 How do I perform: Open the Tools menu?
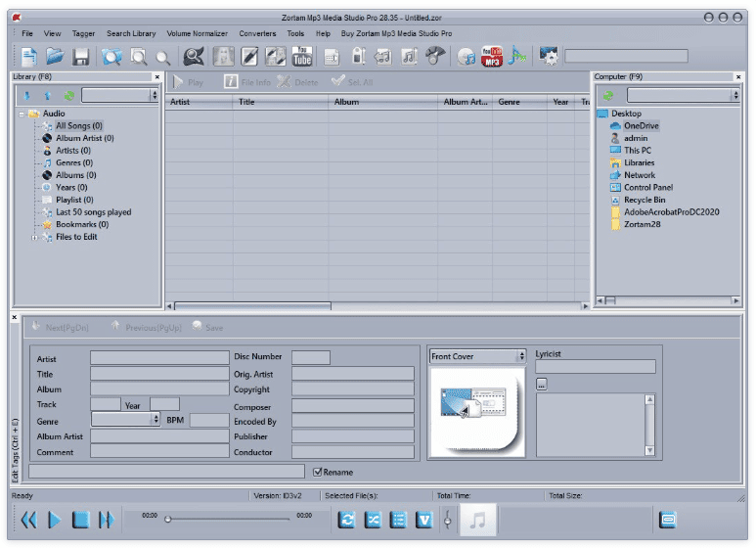point(295,34)
